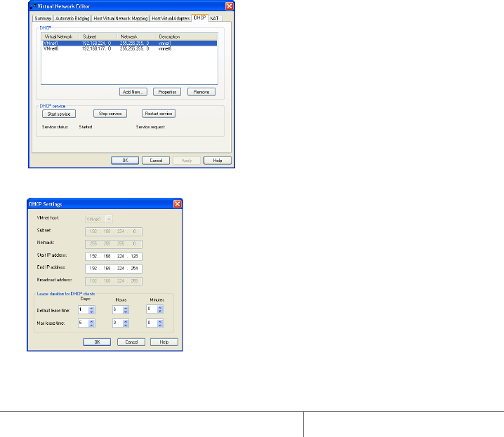Switch to Host Virtual Adapters tab
This screenshot has height=437, width=504.
pyautogui.click(x=171, y=18)
